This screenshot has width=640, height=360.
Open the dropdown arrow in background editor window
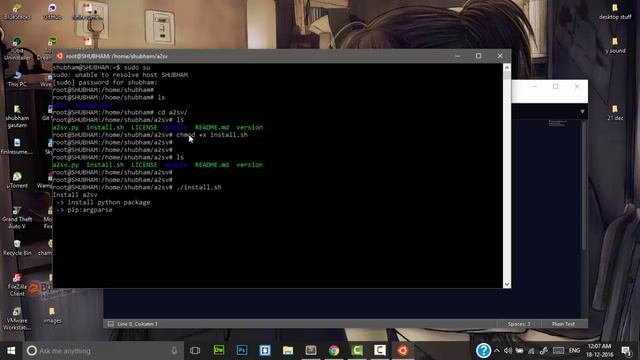tap(582, 111)
